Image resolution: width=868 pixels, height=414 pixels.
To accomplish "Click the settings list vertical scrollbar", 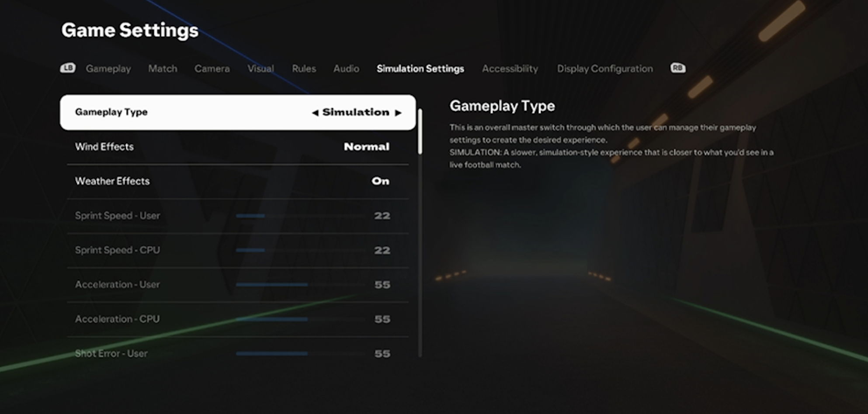I will tap(420, 132).
